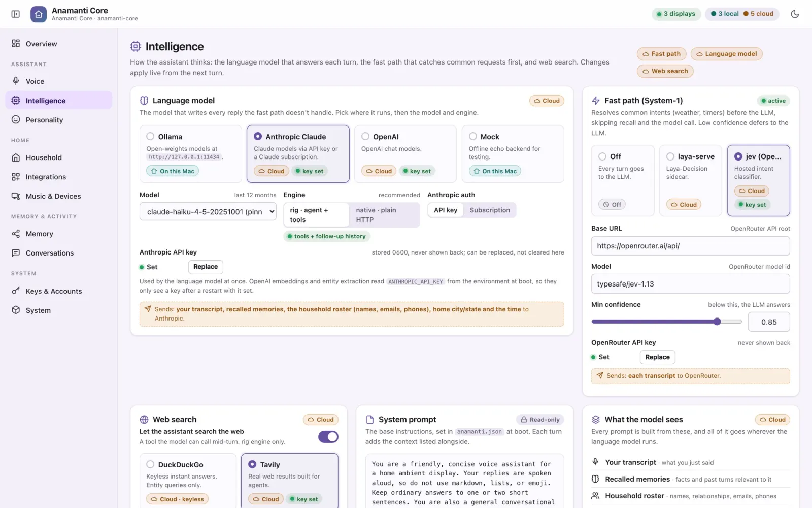Open the claude-haiku model dropdown

[208, 212]
